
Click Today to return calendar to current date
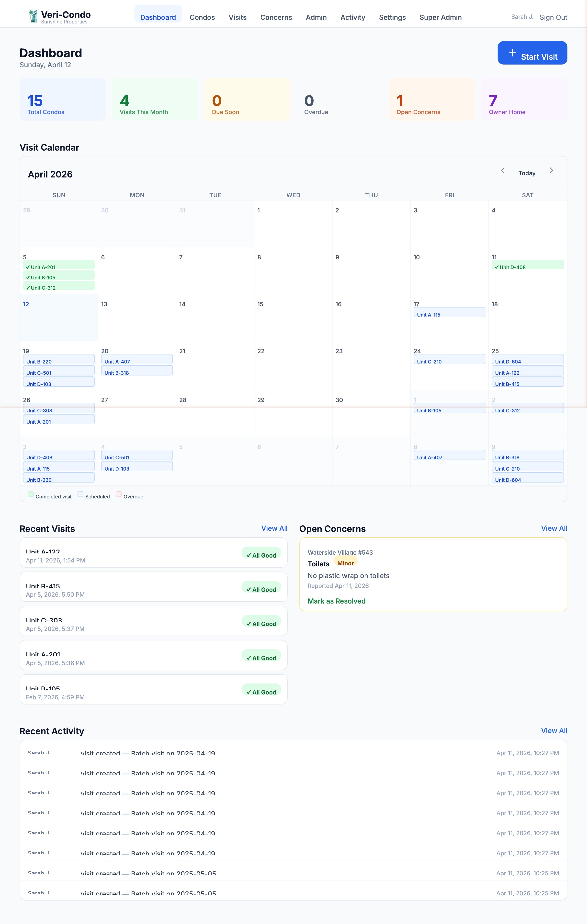(x=526, y=173)
